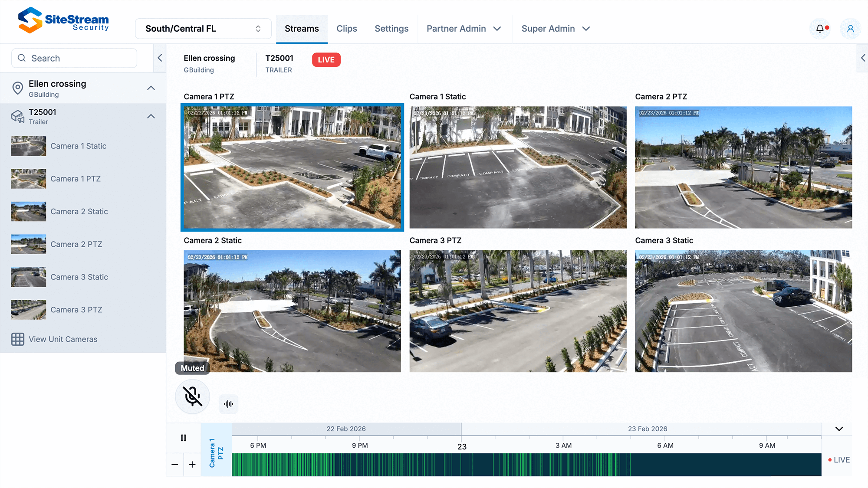
Task: Collapse the T25001 Trailer camera list
Action: point(151,116)
